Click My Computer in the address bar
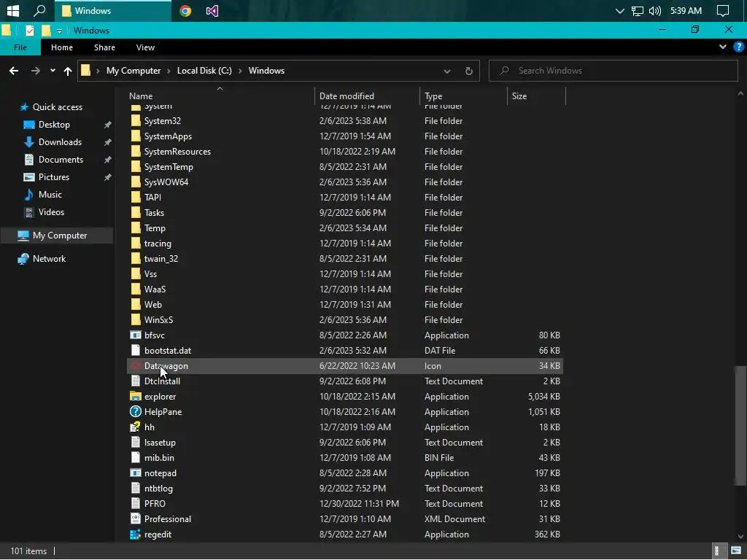 point(133,71)
